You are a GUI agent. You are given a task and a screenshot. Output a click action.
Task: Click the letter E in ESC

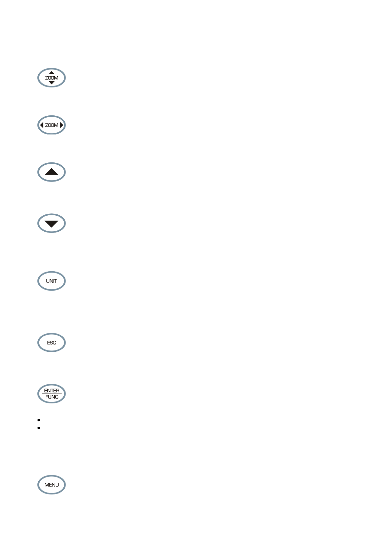pyautogui.click(x=48, y=343)
